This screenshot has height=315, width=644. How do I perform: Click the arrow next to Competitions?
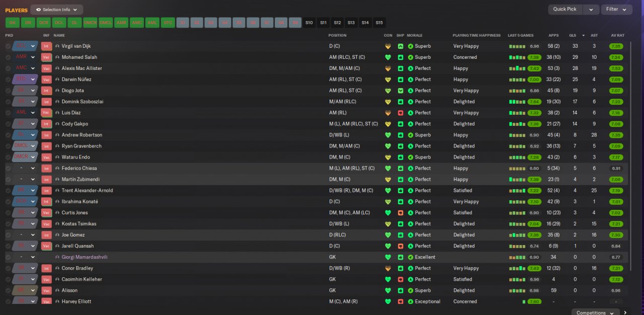(x=625, y=312)
